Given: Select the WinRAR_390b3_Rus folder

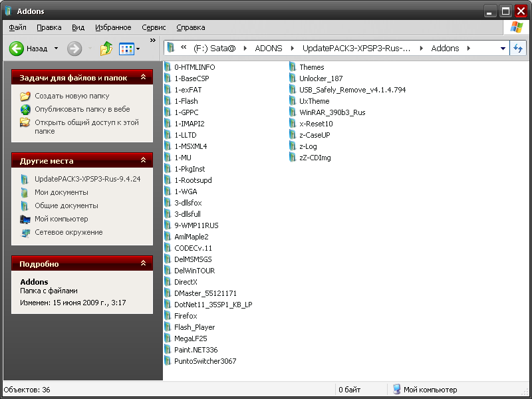Looking at the screenshot, I should coord(332,112).
